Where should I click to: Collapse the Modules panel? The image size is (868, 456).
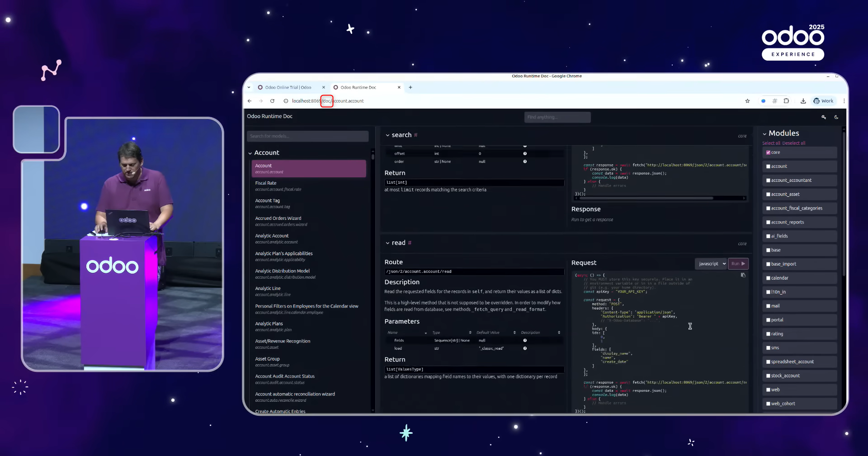click(x=764, y=134)
